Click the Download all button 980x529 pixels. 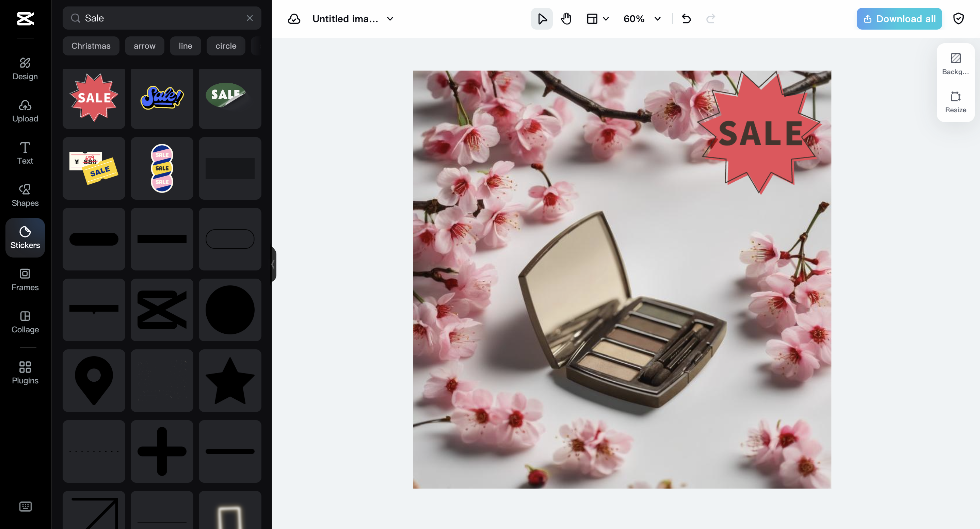(x=899, y=19)
